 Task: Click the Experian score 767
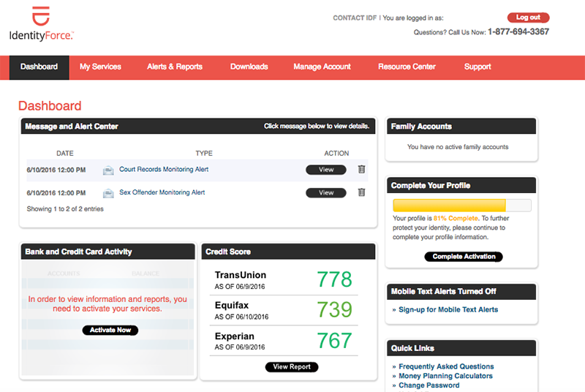[x=334, y=341]
